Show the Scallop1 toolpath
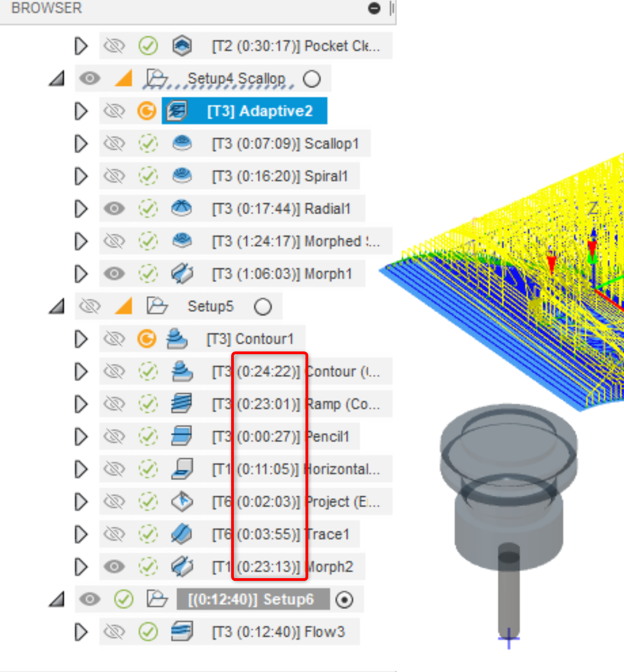 coord(114,143)
